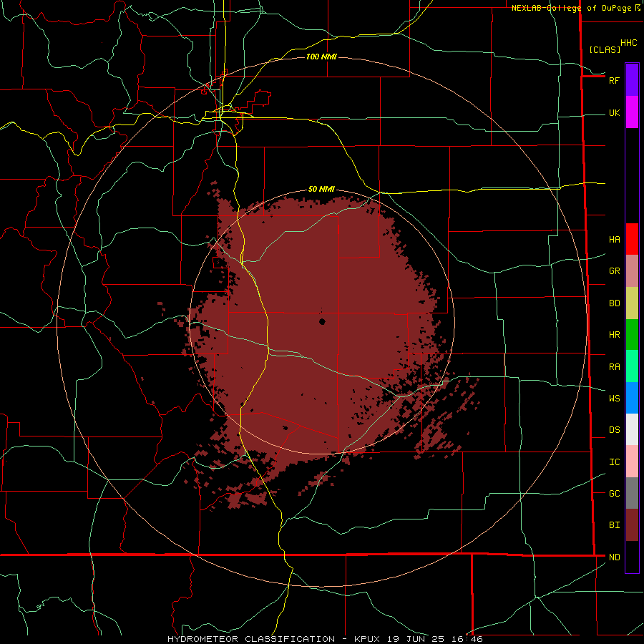This screenshot has width=644, height=644.
Task: Click the GC label in legend
Action: 614,494
